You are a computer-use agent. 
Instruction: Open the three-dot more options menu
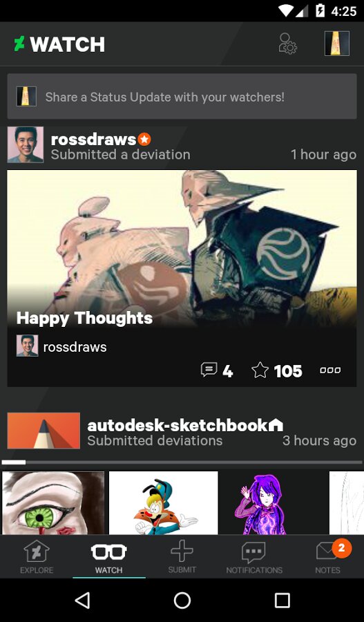[330, 370]
